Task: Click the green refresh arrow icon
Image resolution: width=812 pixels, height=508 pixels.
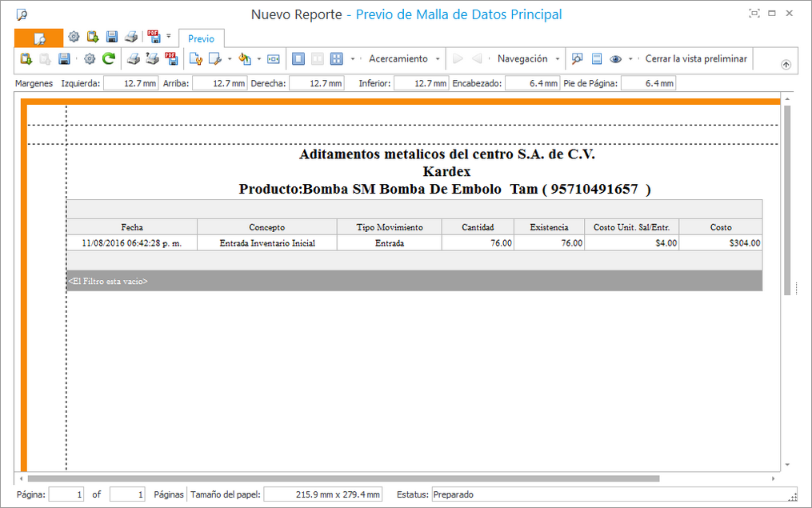Action: 108,59
